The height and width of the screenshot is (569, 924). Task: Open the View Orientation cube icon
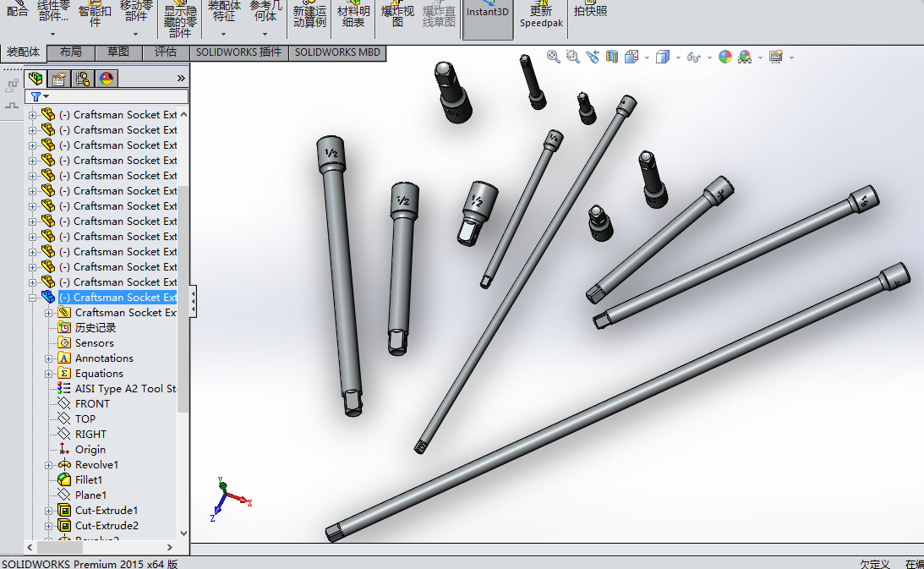631,57
